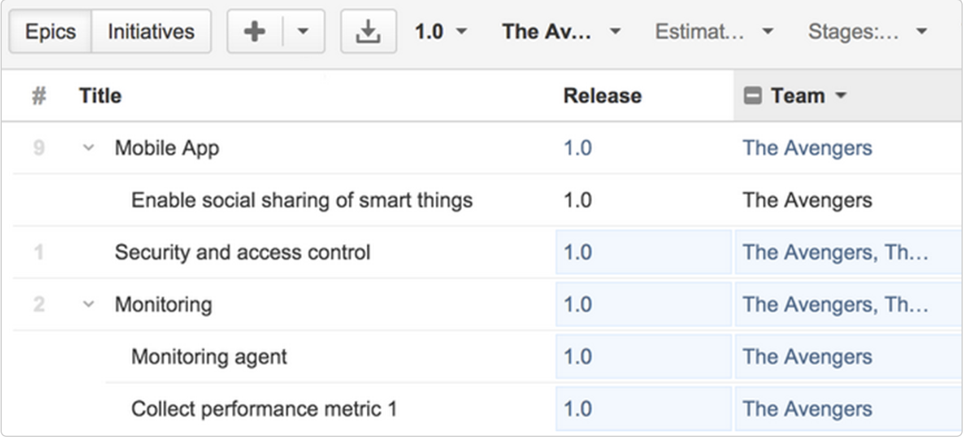The width and height of the screenshot is (980, 438).
Task: Open dropdown arrow next to plus button
Action: 303,31
